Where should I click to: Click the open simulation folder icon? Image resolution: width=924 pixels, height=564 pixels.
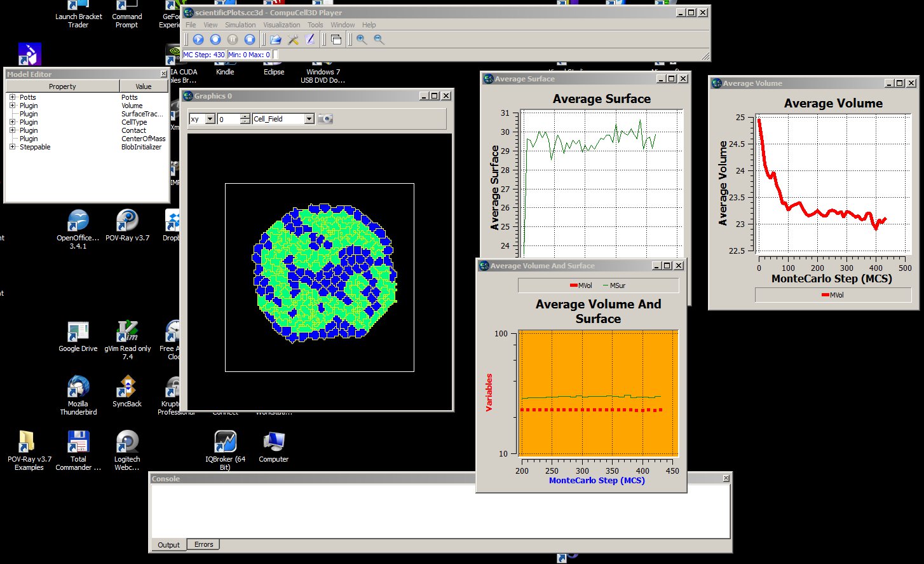(x=275, y=39)
